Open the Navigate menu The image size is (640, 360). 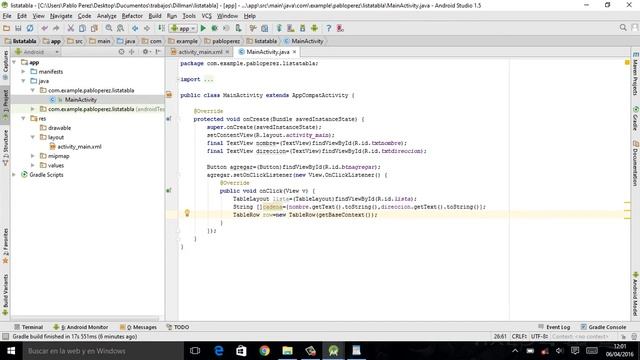point(61,16)
